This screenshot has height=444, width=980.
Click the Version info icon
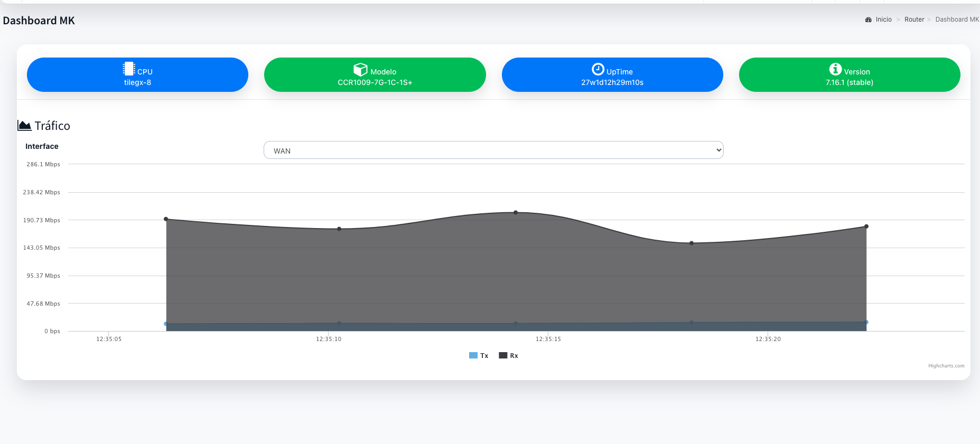[835, 69]
